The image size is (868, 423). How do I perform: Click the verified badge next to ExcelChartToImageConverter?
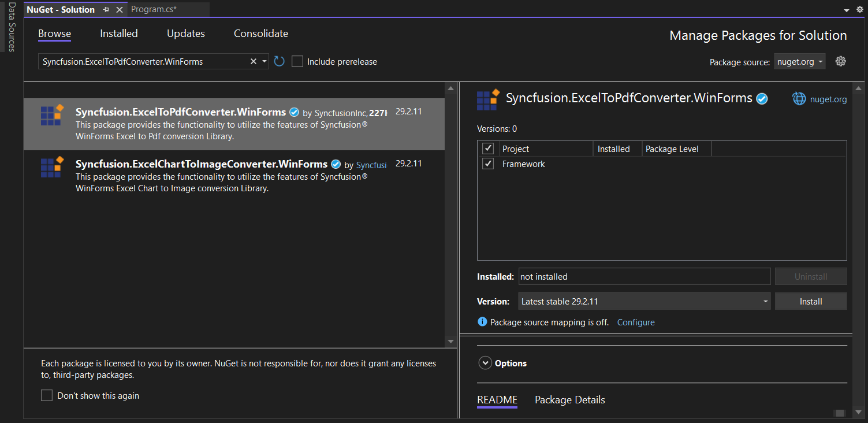[x=336, y=164]
